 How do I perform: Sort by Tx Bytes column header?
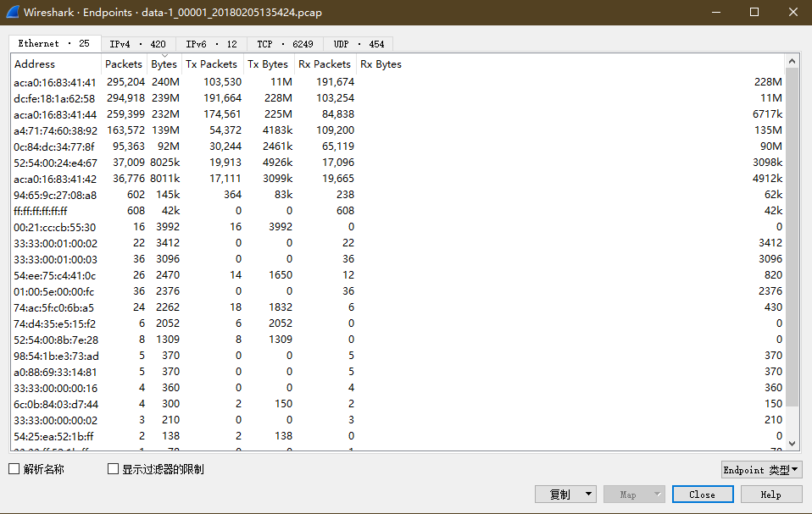[268, 64]
